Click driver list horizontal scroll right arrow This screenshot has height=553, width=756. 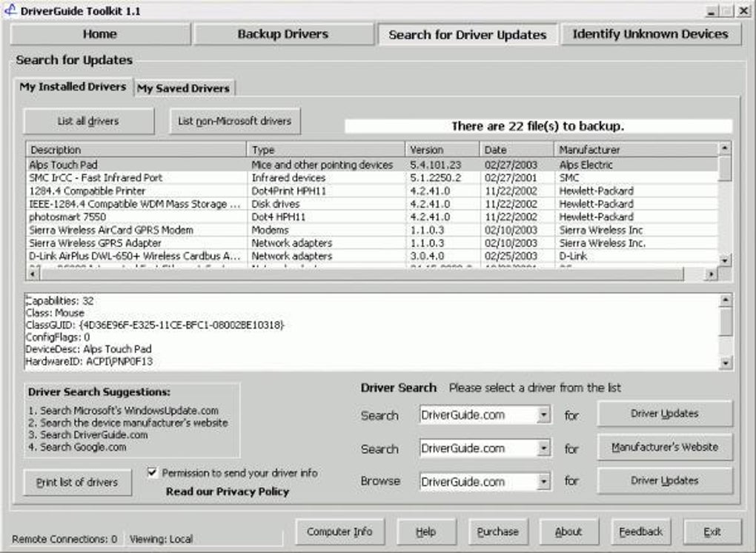(x=711, y=274)
